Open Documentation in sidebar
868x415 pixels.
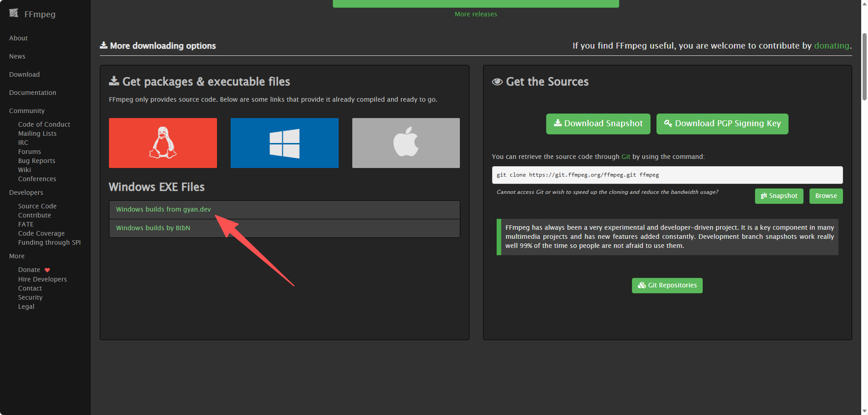pyautogui.click(x=33, y=93)
